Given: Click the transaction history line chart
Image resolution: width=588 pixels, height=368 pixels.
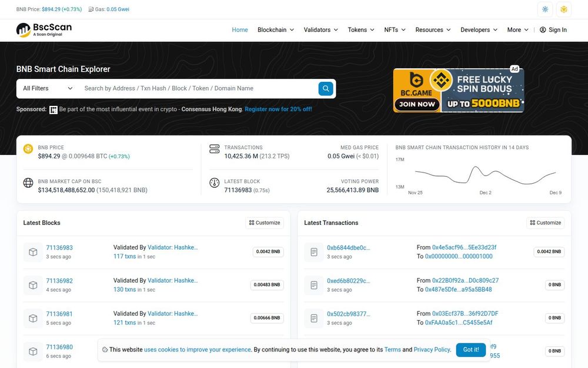Looking at the screenshot, I should click(485, 175).
